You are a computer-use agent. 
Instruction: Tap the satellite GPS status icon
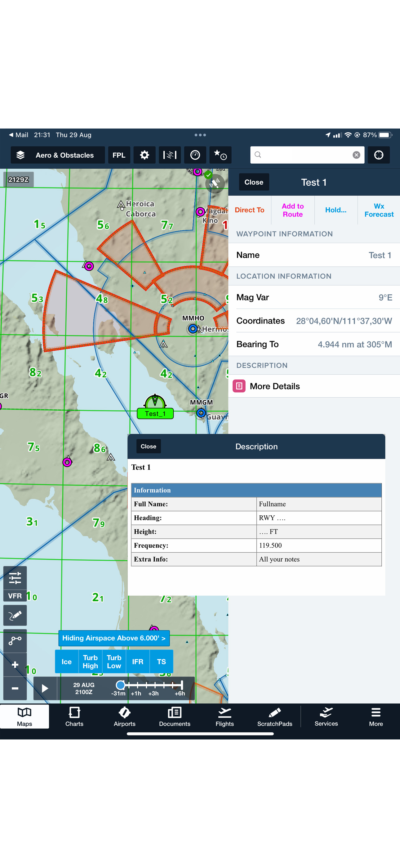pos(215,183)
